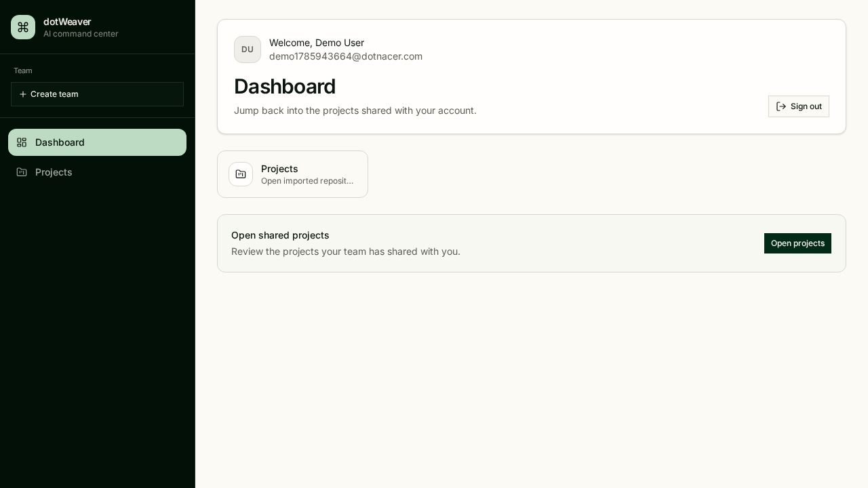Click the Team section label
Image resolution: width=868 pixels, height=488 pixels.
point(23,70)
